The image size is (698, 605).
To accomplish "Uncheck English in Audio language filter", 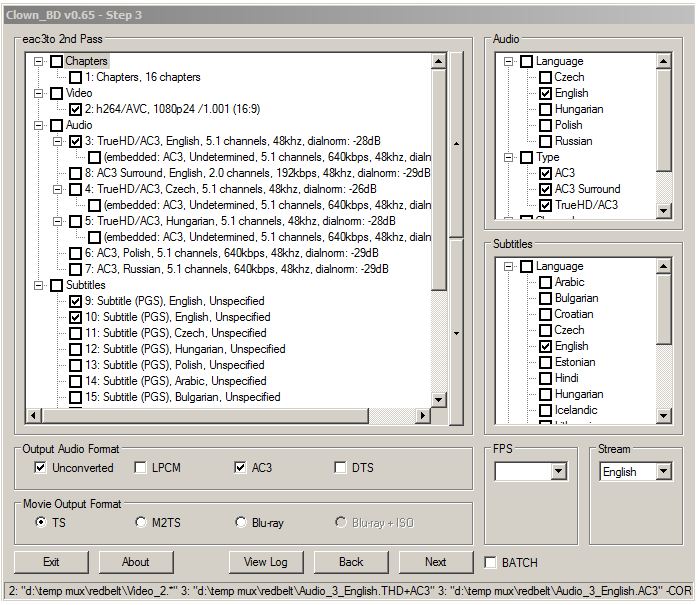I will pos(545,93).
